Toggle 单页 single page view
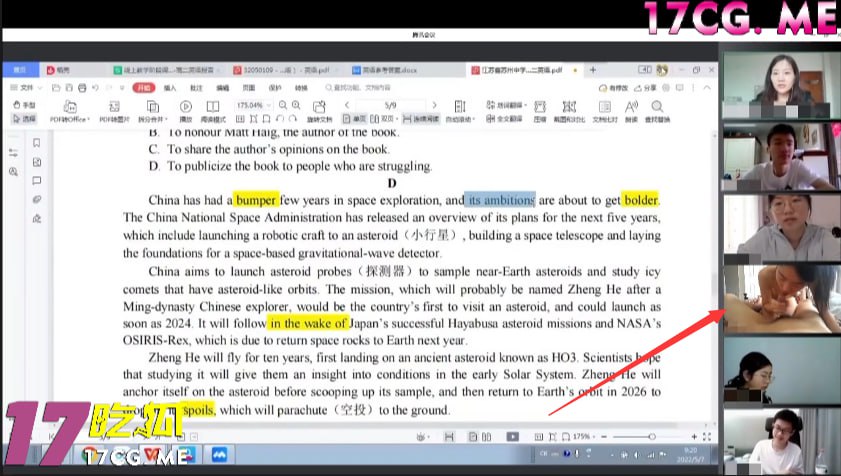 coord(354,119)
